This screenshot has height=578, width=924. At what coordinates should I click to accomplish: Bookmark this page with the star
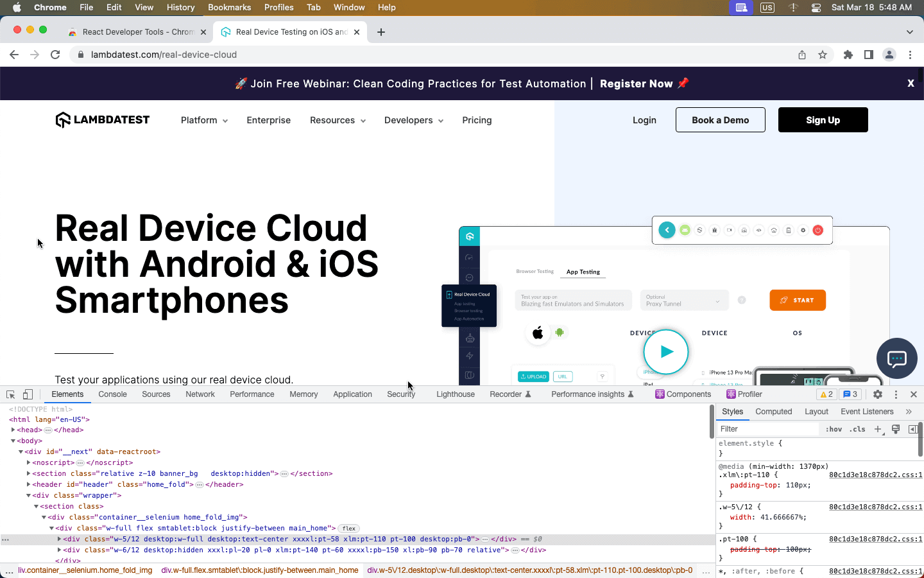(823, 55)
